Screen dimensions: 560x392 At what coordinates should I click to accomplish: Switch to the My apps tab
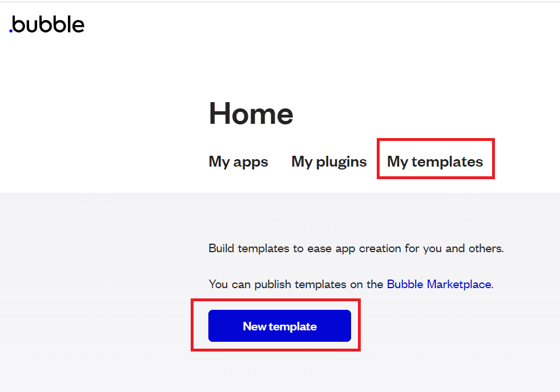tap(238, 161)
